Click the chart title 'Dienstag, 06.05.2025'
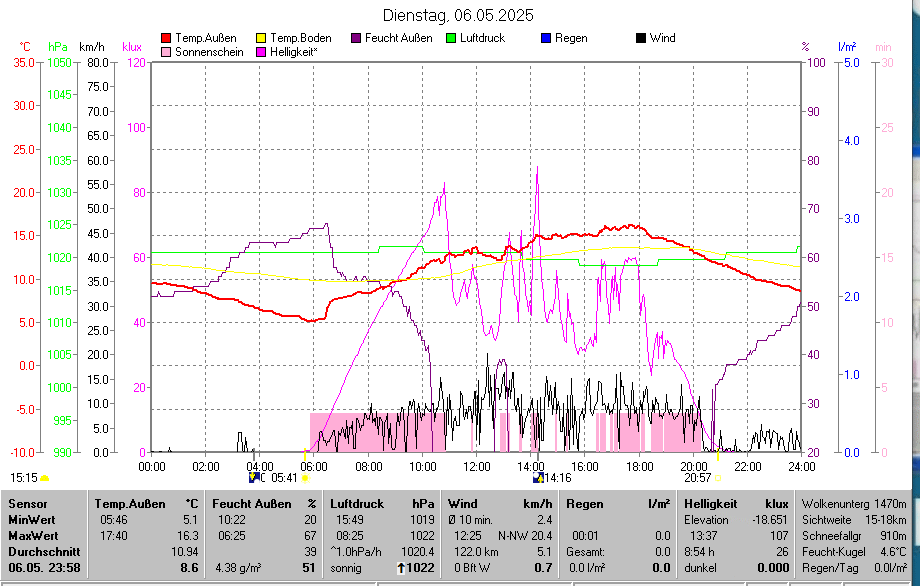 click(x=458, y=15)
